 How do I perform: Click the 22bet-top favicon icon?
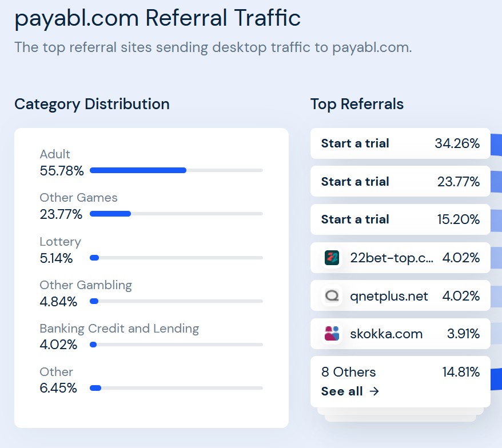332,258
